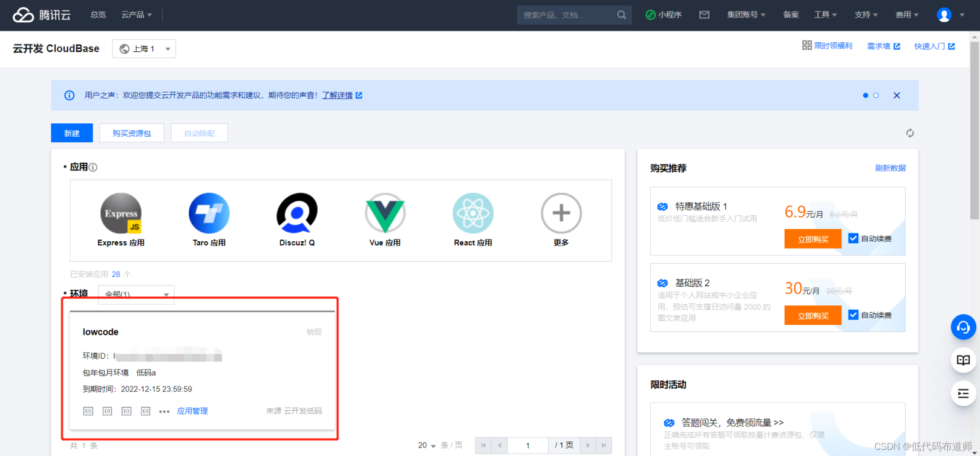Click the second icon under lowcode

point(108,411)
